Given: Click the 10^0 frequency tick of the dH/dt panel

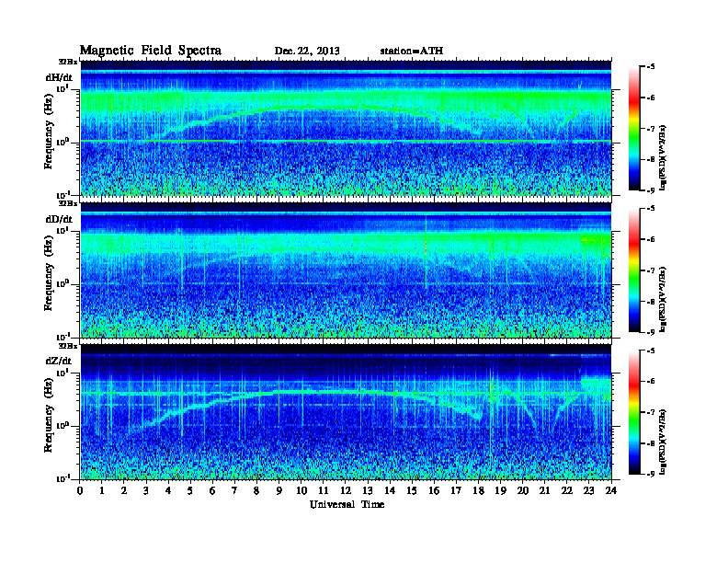Looking at the screenshot, I should coord(63,142).
